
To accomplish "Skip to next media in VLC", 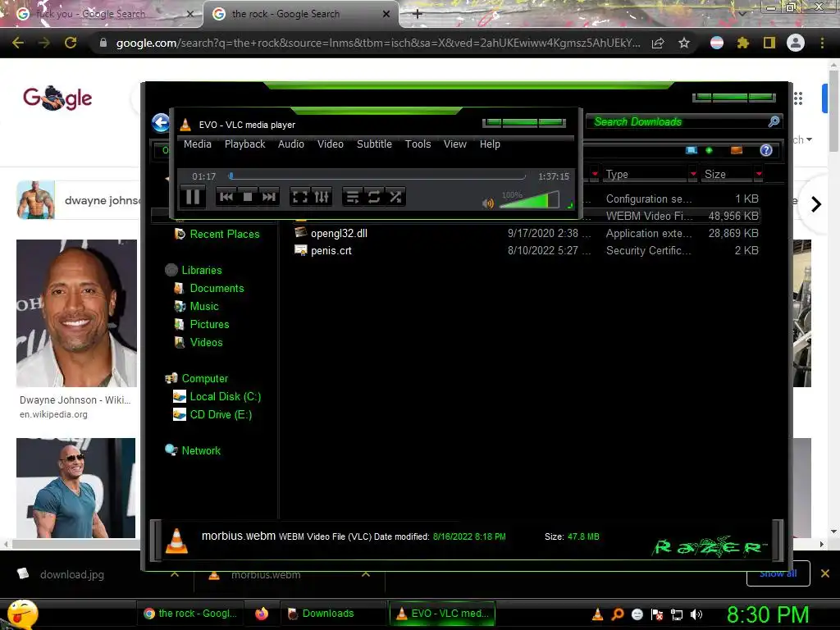I will click(x=269, y=197).
